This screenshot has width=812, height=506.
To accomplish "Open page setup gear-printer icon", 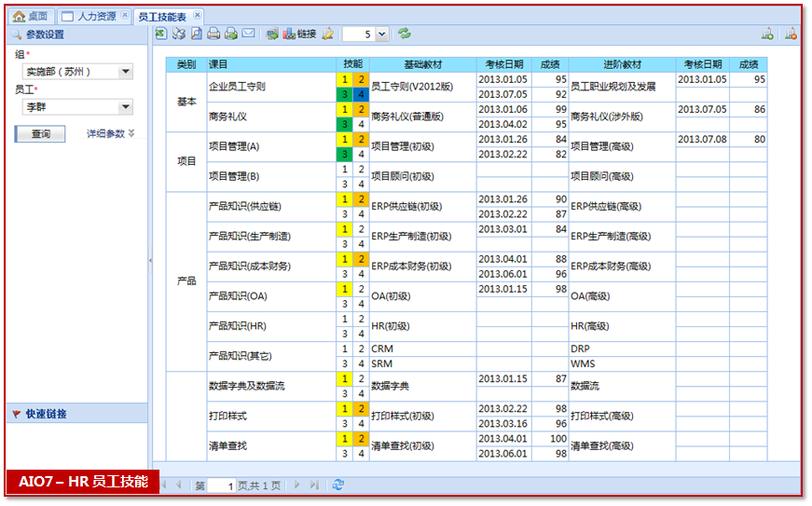I will (x=179, y=34).
